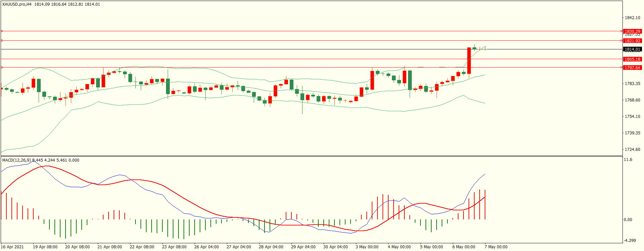Viewport: 644px width, 251px height.
Task: Click the 1830.29 red price label
Action: pyautogui.click(x=632, y=31)
